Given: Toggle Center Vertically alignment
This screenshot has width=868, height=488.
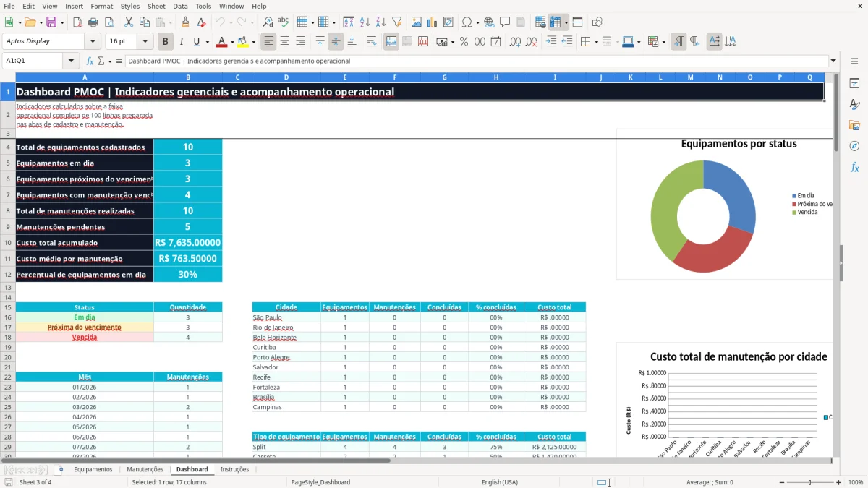Looking at the screenshot, I should (x=336, y=42).
